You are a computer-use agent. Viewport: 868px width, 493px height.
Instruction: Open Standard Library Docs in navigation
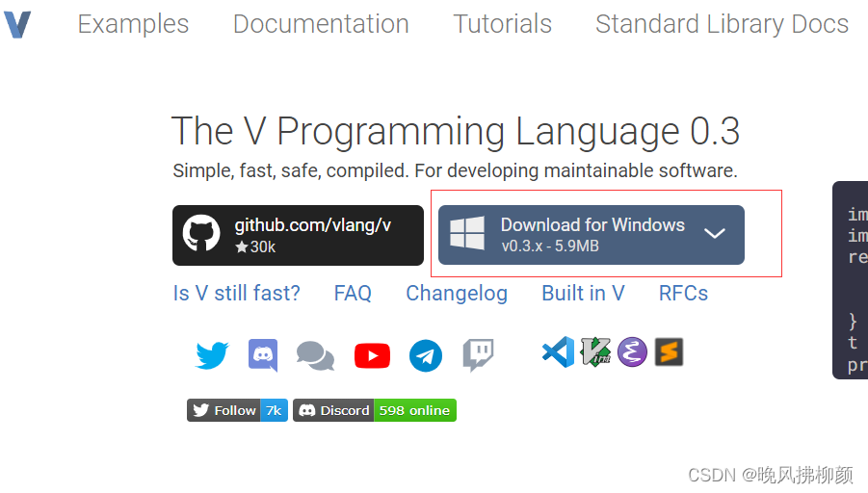722,24
